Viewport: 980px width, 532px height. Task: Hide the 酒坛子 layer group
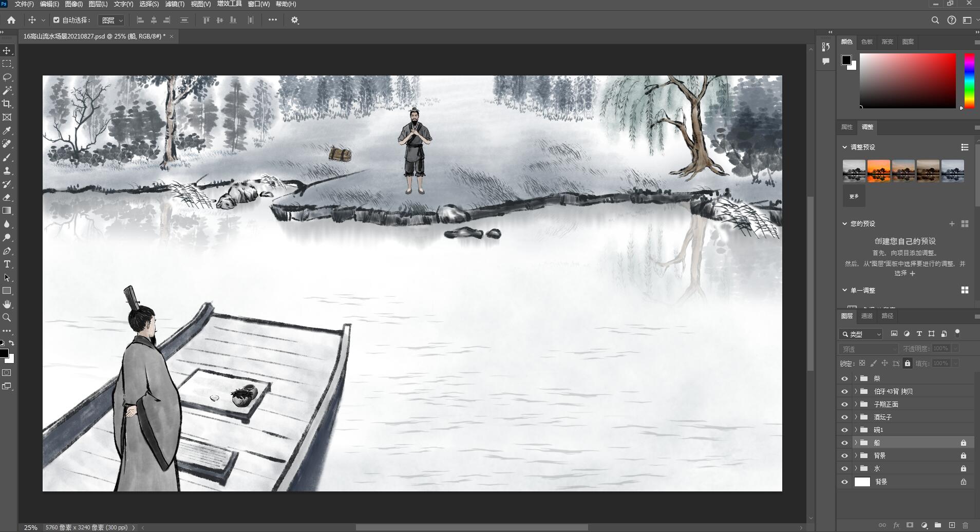tap(844, 417)
